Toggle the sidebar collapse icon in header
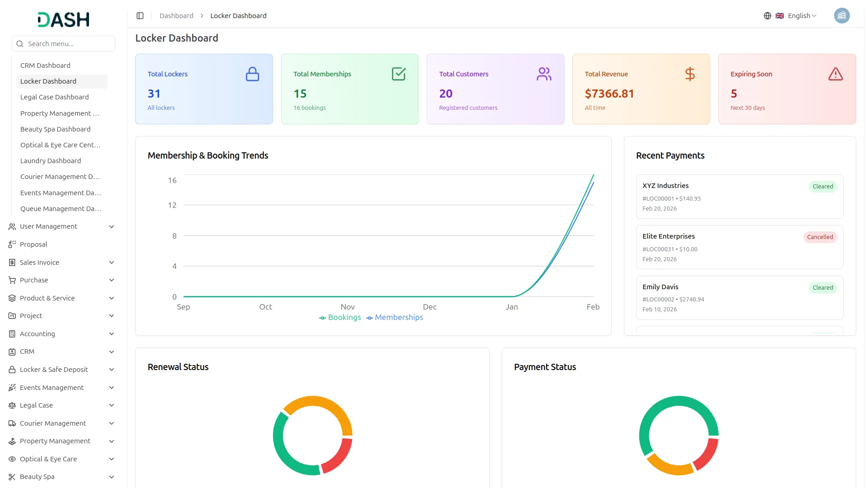The width and height of the screenshot is (868, 488). pos(140,15)
